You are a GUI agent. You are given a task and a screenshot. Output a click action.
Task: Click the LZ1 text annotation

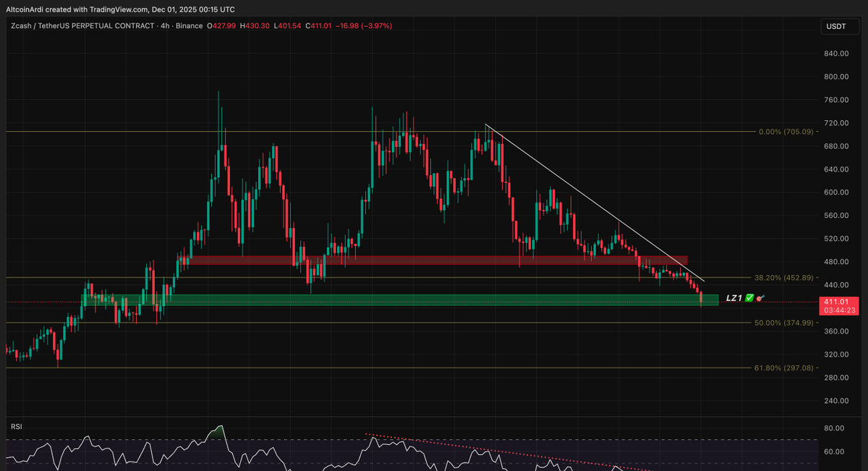[x=734, y=297]
